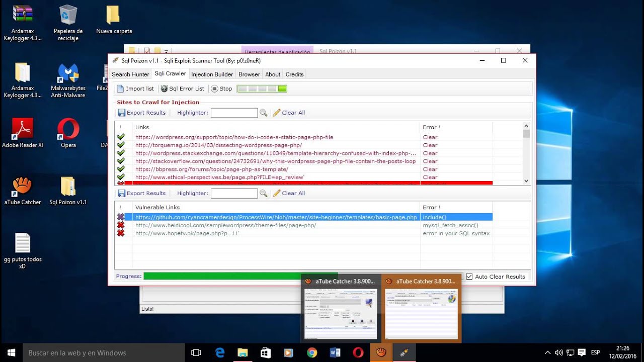This screenshot has width=644, height=362.
Task: Open Task View from the taskbar
Action: coord(196,352)
